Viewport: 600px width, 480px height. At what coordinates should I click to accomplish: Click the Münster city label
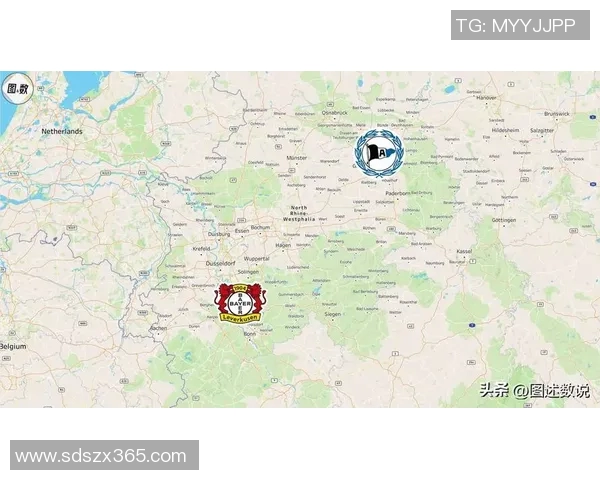(x=297, y=158)
